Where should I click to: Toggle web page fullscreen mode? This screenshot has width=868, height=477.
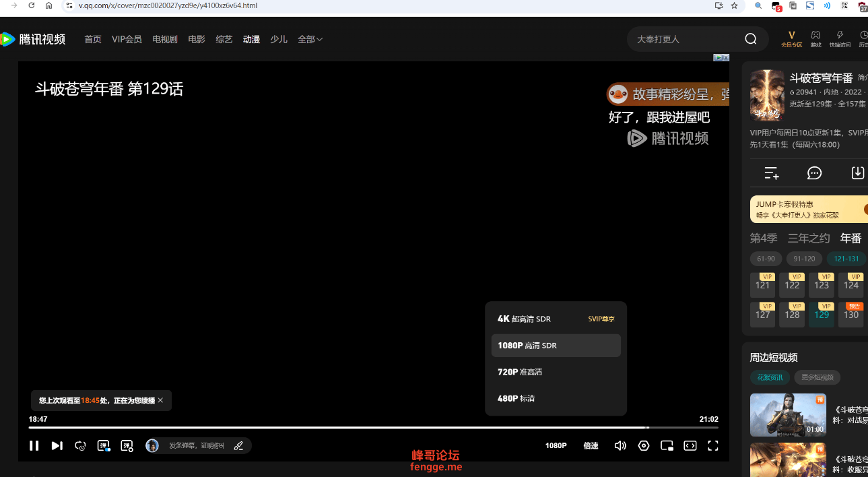point(690,445)
